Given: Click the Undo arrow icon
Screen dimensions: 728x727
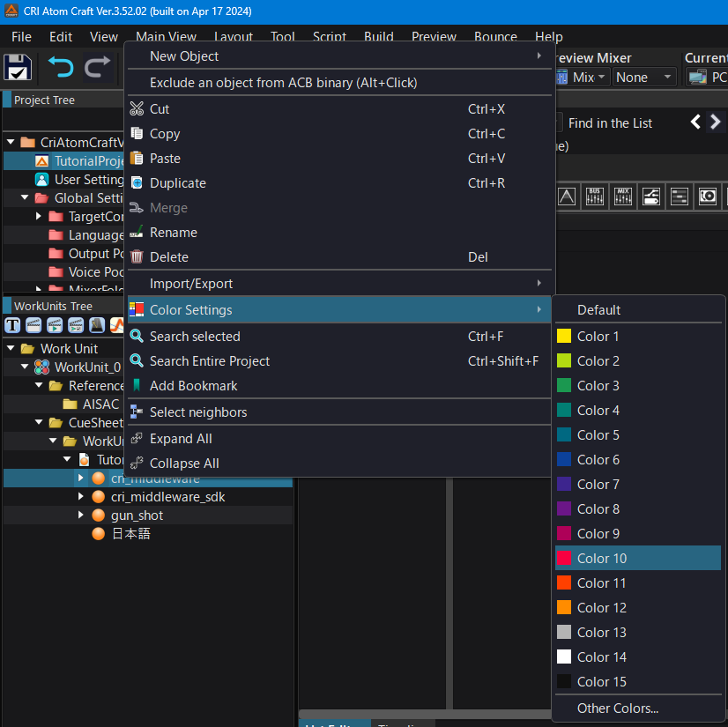Looking at the screenshot, I should coord(60,68).
